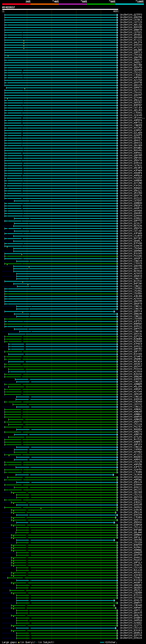Select the UniRef100_Q9ATM6 label

(131, 58)
